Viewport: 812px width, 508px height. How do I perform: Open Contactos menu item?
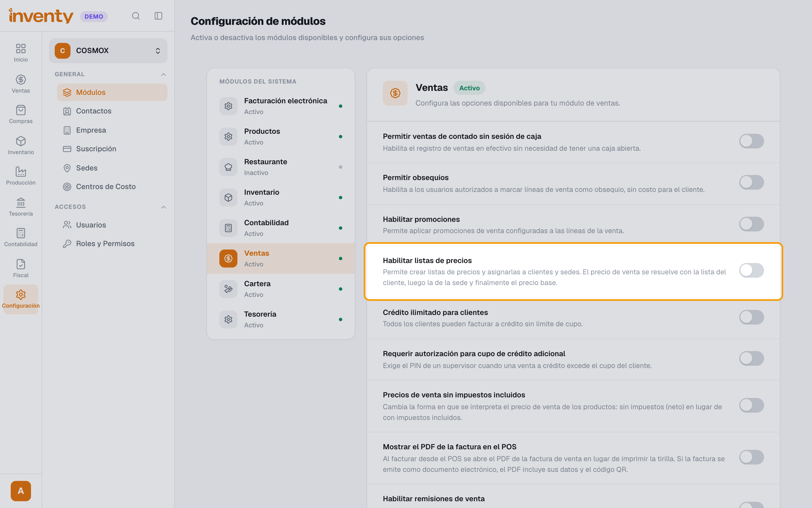click(112, 111)
